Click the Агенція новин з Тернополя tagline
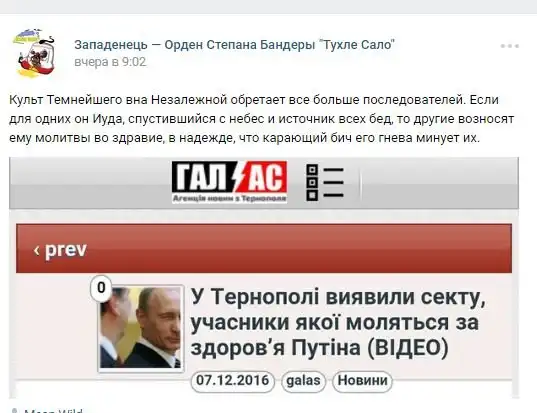This screenshot has width=537, height=413. point(229,198)
